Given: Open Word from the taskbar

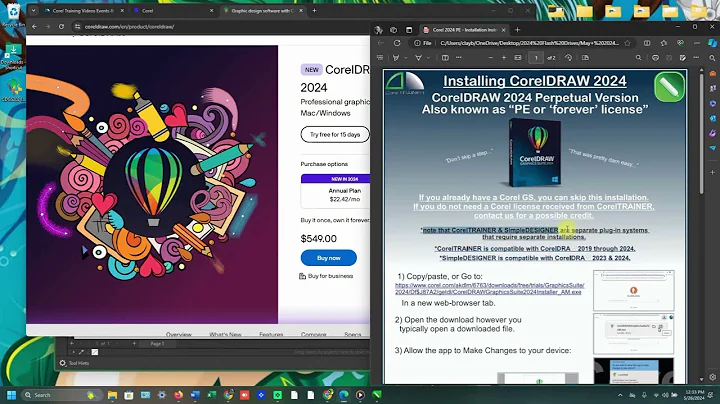Looking at the screenshot, I should [x=195, y=395].
